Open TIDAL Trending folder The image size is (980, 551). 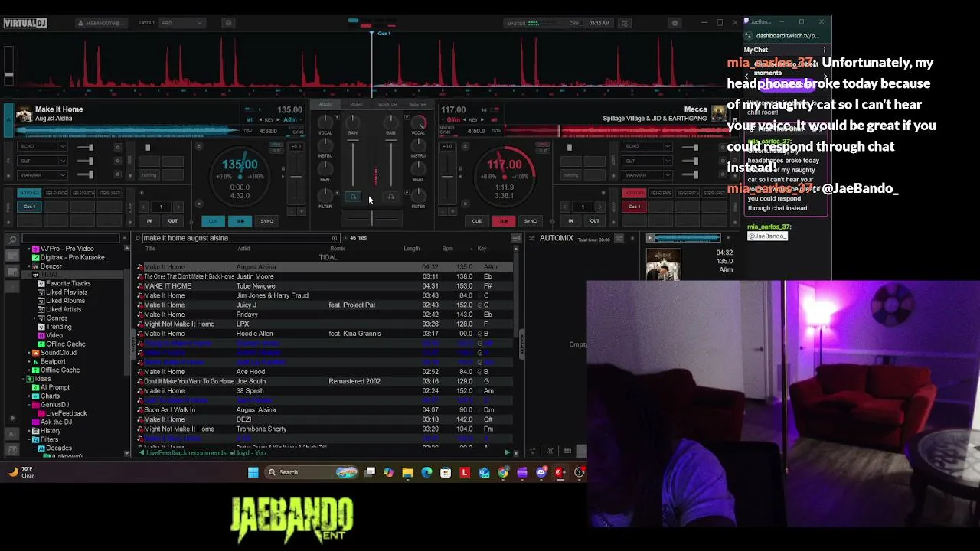tap(59, 327)
